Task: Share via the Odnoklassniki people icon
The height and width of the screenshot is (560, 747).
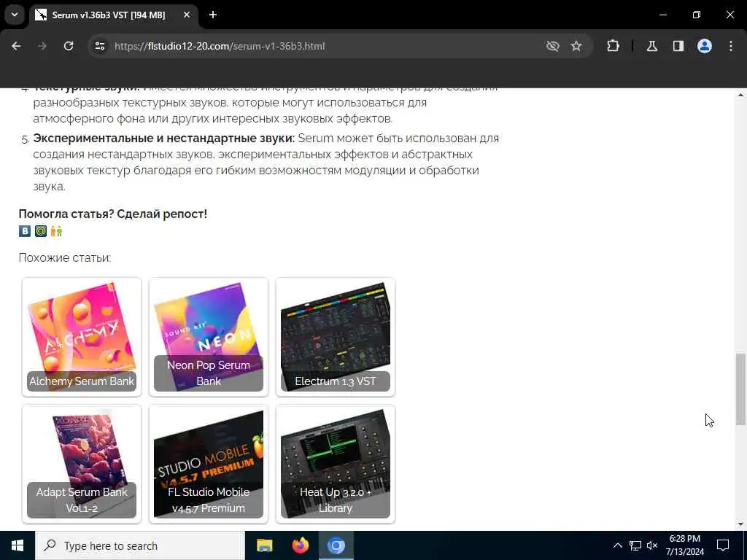Action: pyautogui.click(x=56, y=231)
